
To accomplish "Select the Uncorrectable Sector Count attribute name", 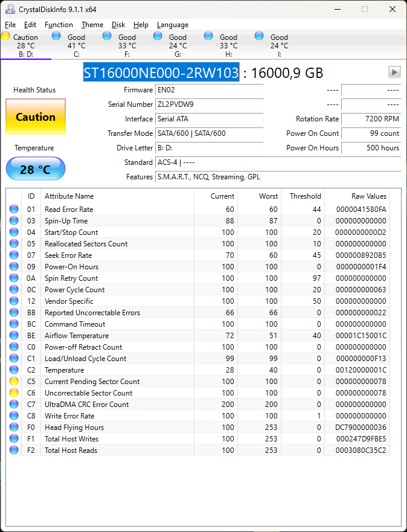I will click(x=89, y=393).
